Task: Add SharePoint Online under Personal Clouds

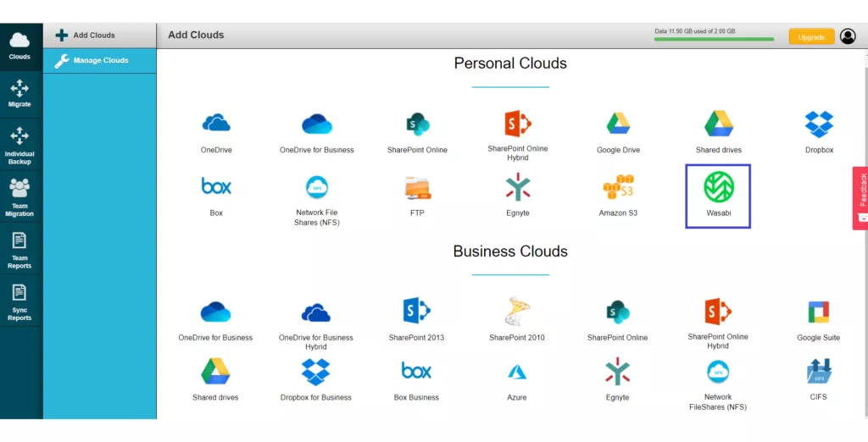Action: click(x=417, y=132)
